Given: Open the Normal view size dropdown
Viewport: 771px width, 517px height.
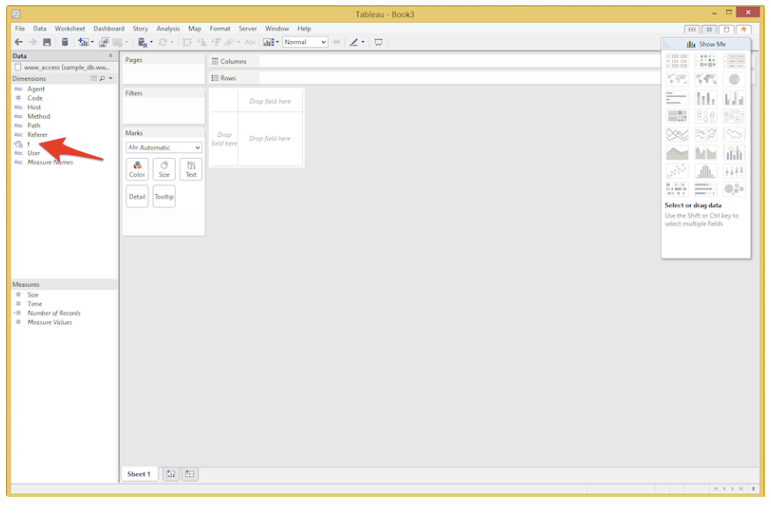Looking at the screenshot, I should (x=305, y=42).
